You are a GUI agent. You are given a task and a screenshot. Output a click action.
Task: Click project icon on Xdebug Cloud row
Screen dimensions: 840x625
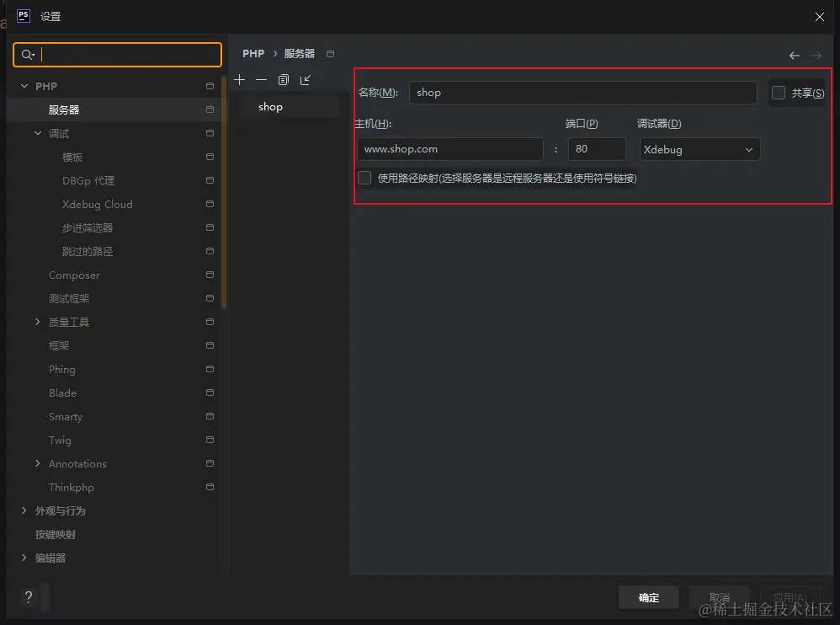(210, 204)
